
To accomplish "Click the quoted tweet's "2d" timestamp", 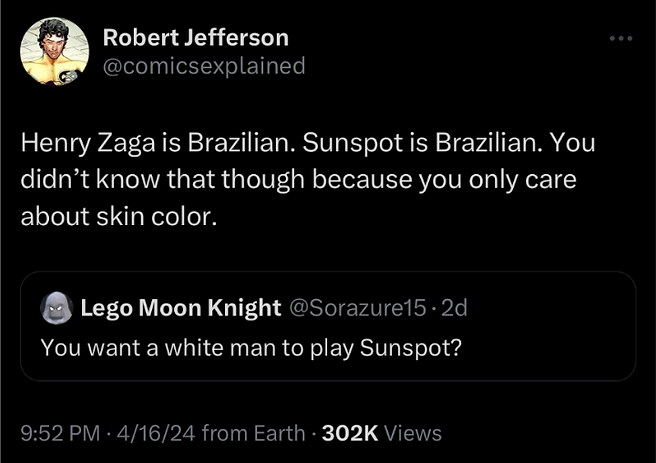I will (454, 309).
